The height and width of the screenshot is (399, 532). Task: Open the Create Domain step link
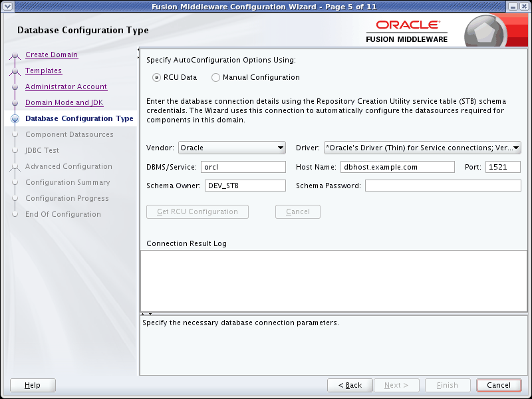[52, 55]
